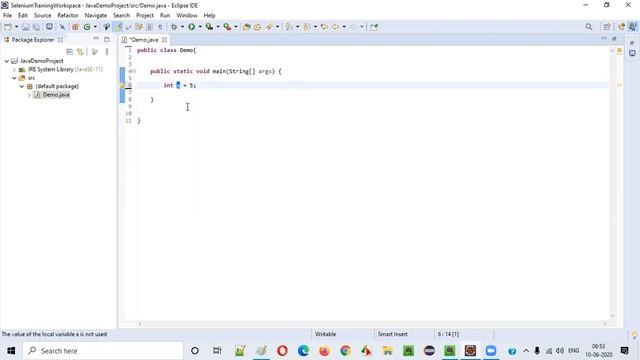Click the Save toolbar icon
This screenshot has width=640, height=360.
(25, 27)
